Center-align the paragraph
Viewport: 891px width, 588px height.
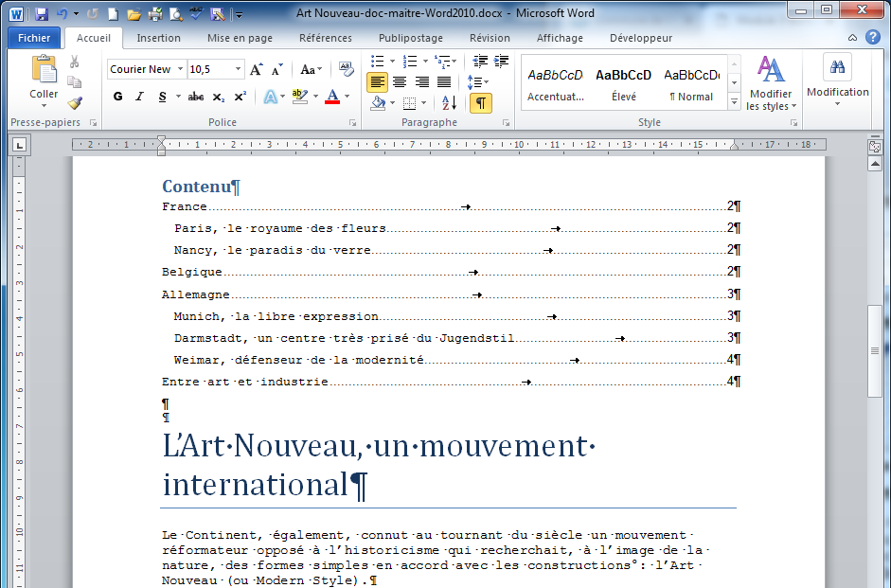[400, 82]
